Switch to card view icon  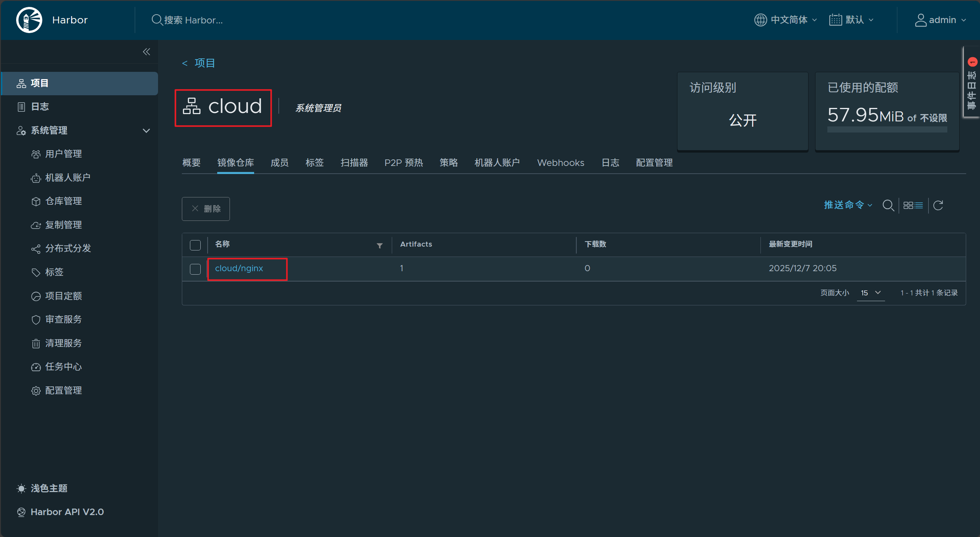point(908,206)
